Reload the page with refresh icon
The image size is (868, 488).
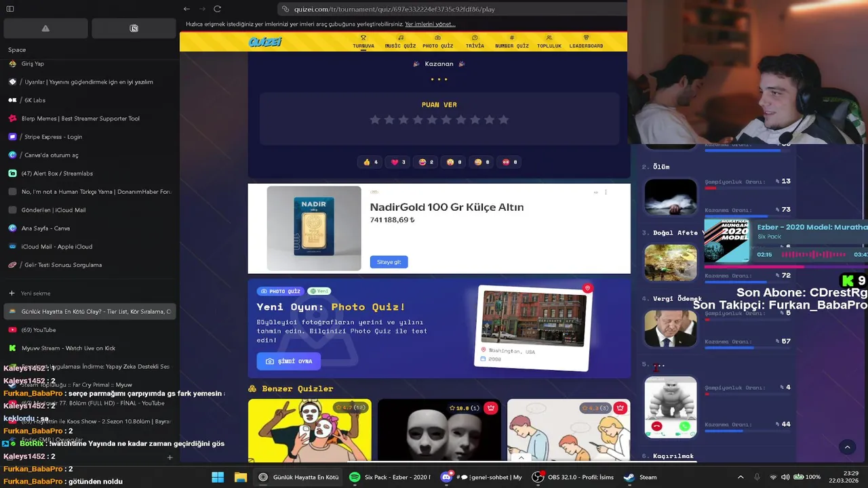point(217,9)
